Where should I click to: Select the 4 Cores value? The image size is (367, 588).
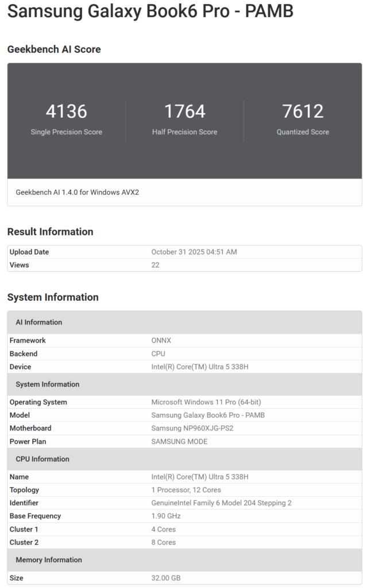click(164, 529)
